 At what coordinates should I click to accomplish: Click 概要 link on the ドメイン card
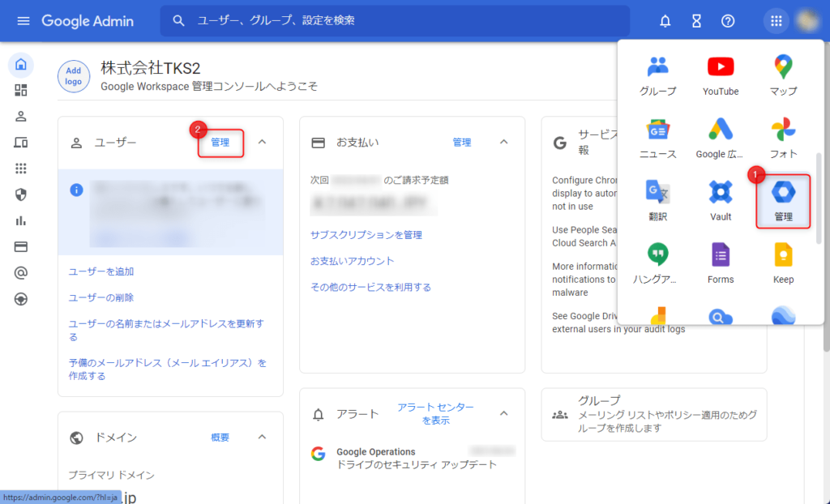220,438
